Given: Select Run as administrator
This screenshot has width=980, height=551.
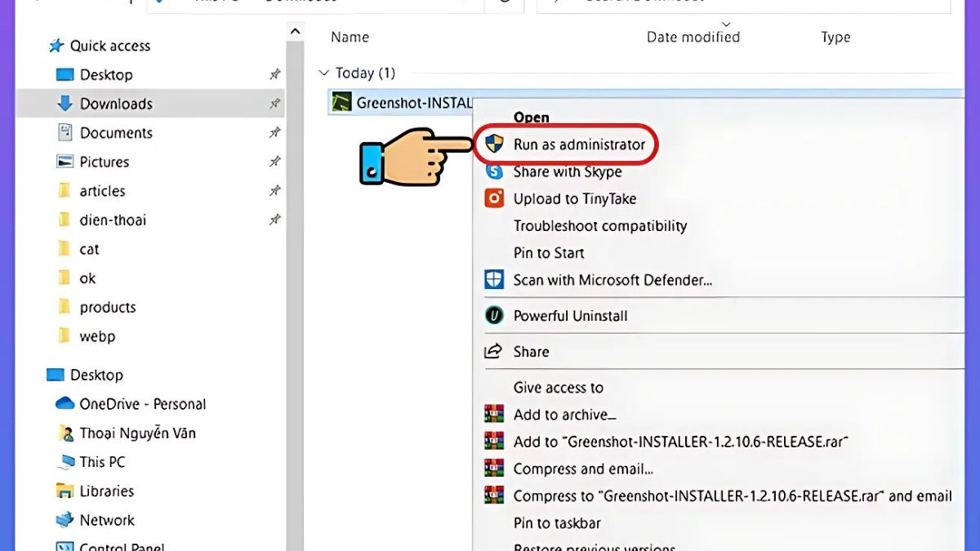Looking at the screenshot, I should [x=579, y=144].
